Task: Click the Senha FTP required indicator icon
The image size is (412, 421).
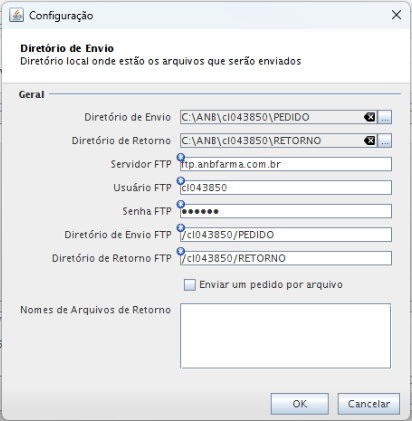Action: coord(181,204)
